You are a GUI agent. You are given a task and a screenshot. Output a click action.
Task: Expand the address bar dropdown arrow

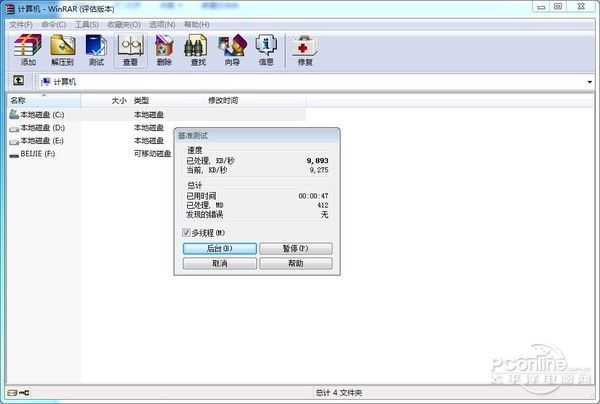pyautogui.click(x=589, y=82)
